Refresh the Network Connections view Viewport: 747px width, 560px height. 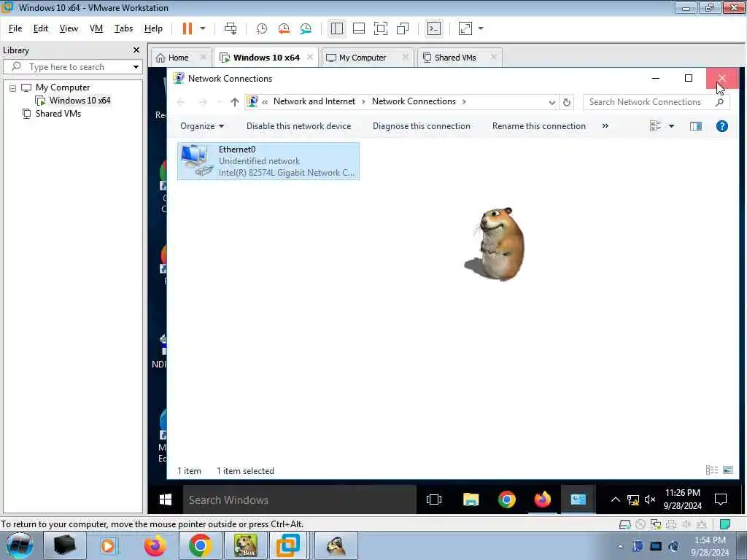pyautogui.click(x=566, y=102)
